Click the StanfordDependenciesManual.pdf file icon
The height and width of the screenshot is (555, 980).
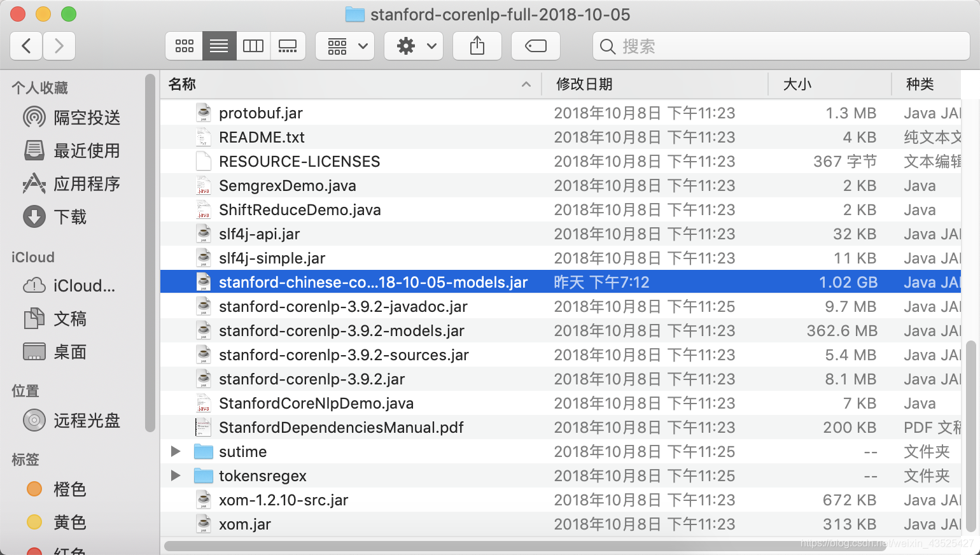[204, 427]
